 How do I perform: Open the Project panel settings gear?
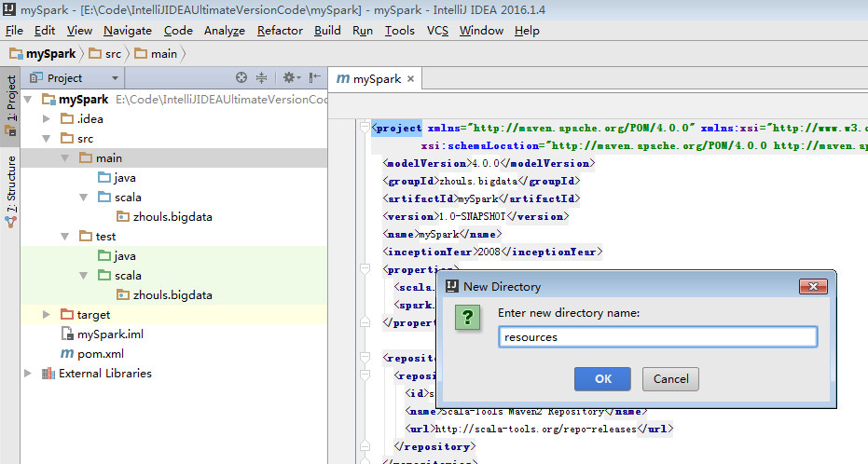(x=291, y=78)
